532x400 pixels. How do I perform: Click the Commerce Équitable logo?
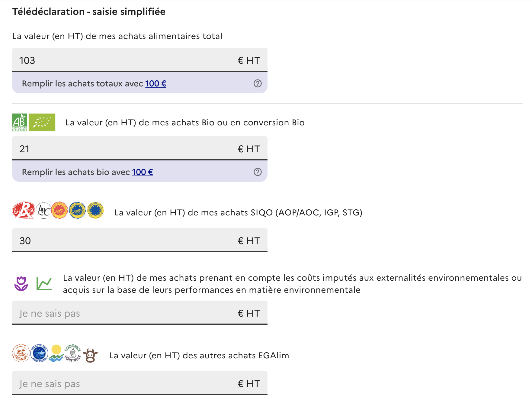[73, 353]
